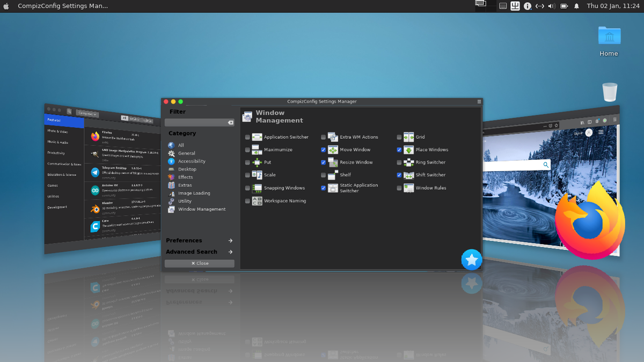
Task: Click the Static Application Switcher icon
Action: point(332,188)
